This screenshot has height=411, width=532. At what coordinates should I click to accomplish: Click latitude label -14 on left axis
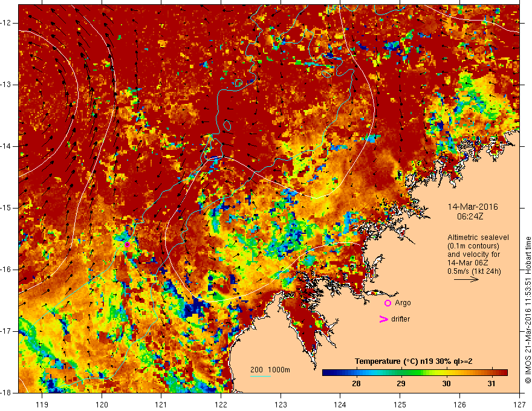tap(6, 146)
